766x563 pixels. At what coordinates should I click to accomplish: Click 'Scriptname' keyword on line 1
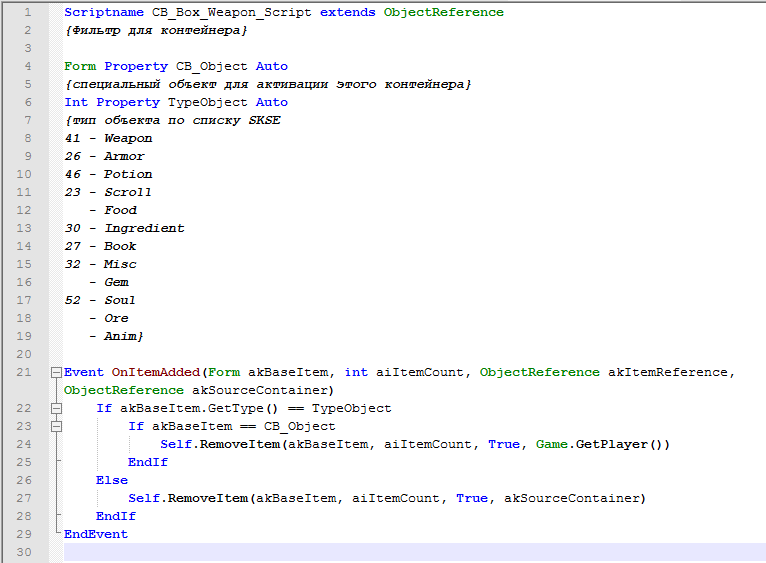104,12
